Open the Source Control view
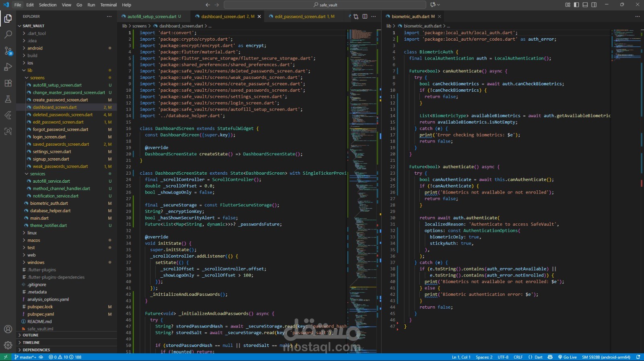The height and width of the screenshot is (361, 644). [x=8, y=51]
